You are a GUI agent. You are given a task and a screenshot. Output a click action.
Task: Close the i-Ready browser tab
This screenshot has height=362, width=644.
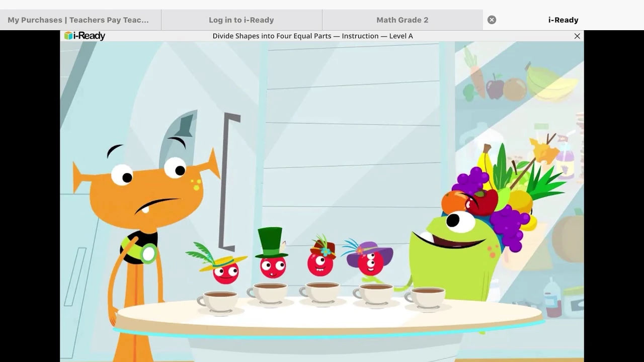point(492,20)
